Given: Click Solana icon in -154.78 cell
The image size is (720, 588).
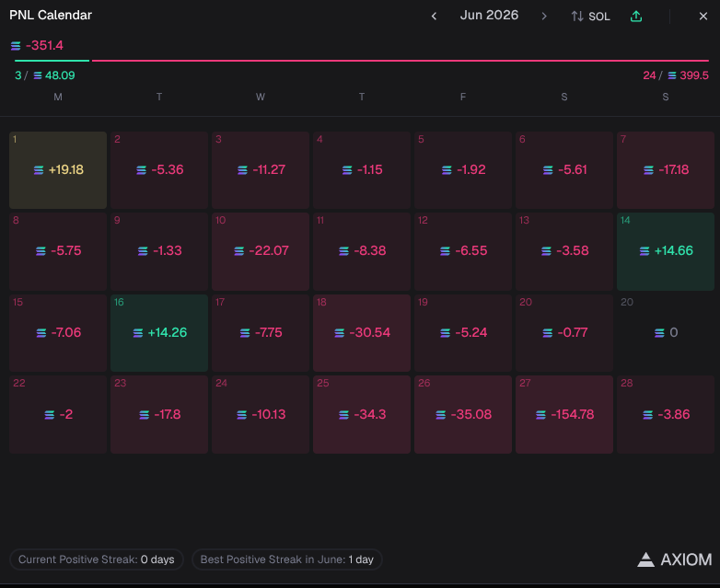Looking at the screenshot, I should (540, 415).
